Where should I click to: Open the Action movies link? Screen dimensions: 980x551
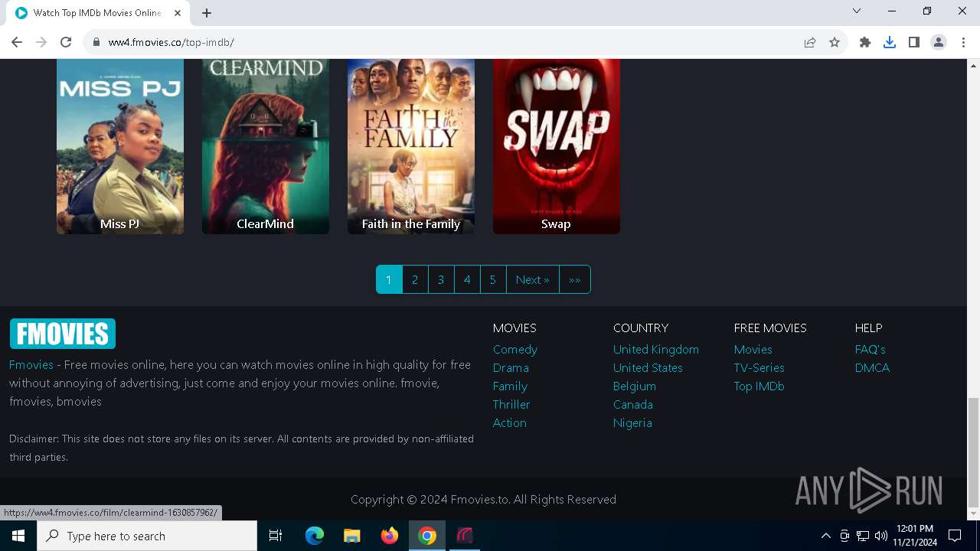coord(510,422)
